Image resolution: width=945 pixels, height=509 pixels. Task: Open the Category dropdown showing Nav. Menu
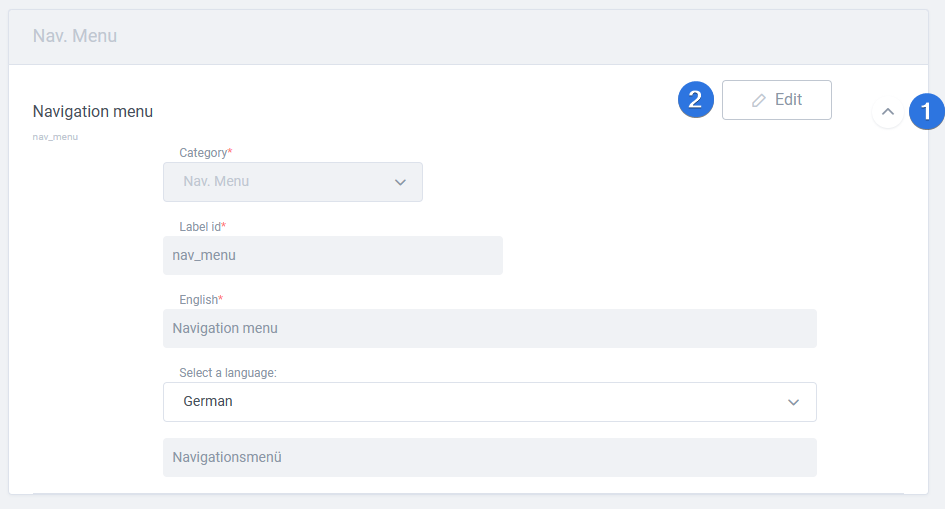(x=293, y=182)
